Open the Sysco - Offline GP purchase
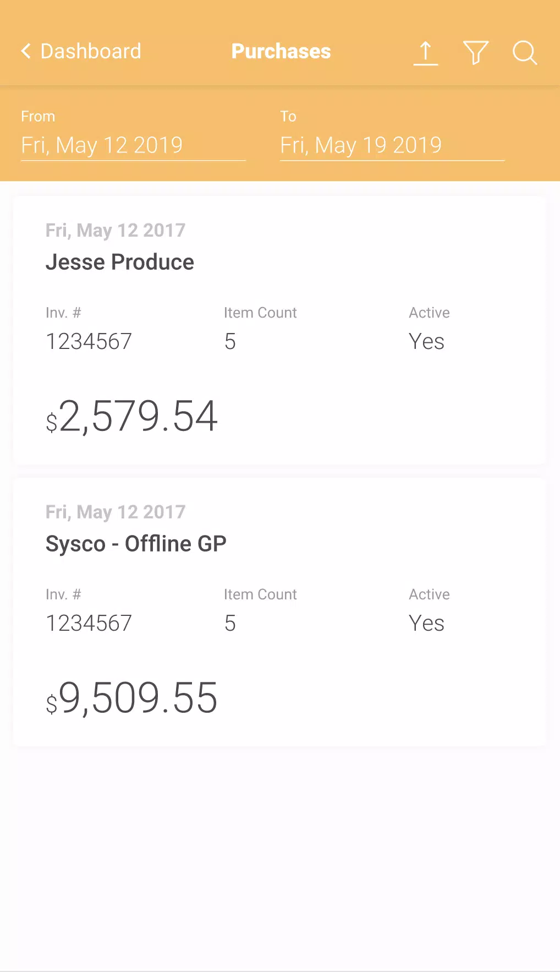This screenshot has height=972, width=560. pyautogui.click(x=279, y=612)
